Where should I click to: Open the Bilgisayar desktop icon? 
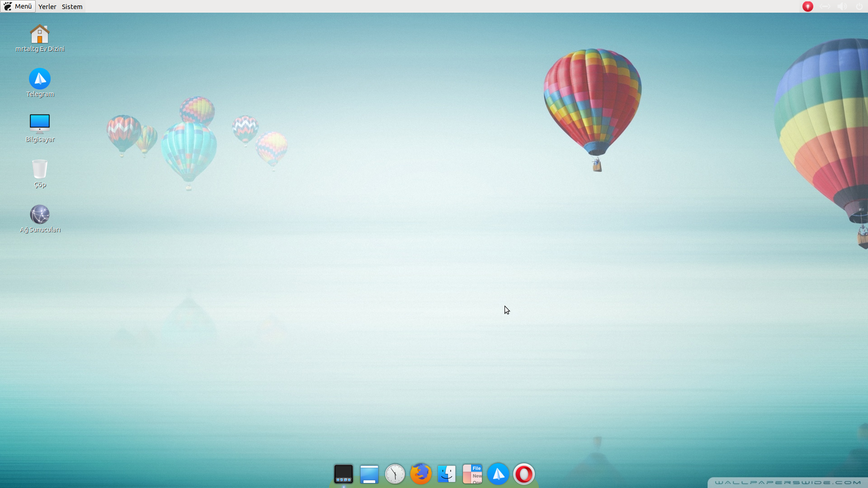click(x=40, y=124)
